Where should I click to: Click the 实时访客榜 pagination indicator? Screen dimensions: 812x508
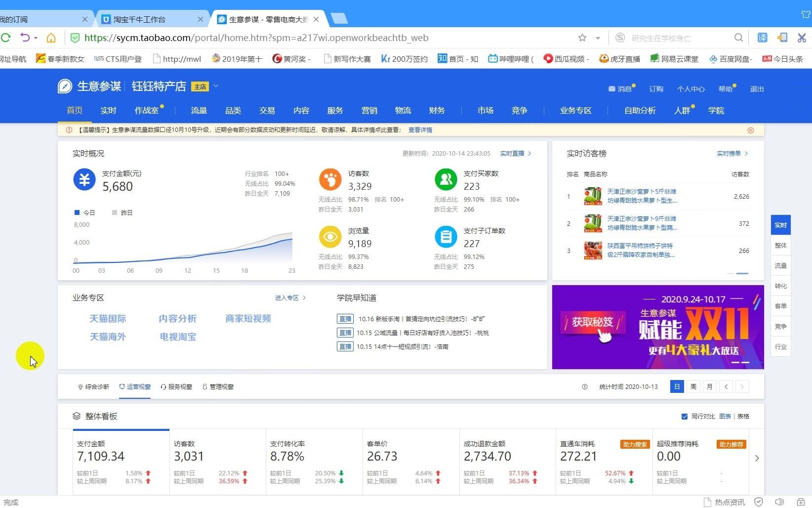click(738, 273)
